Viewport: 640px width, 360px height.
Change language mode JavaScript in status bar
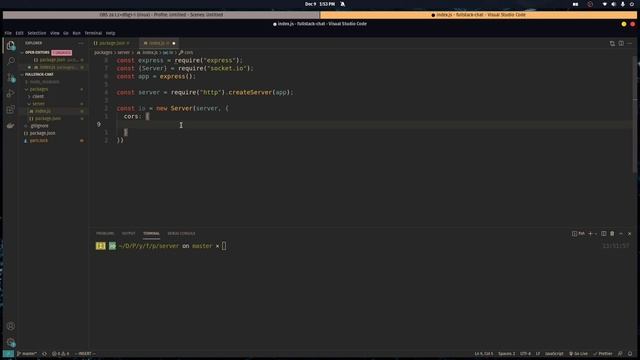pos(554,353)
